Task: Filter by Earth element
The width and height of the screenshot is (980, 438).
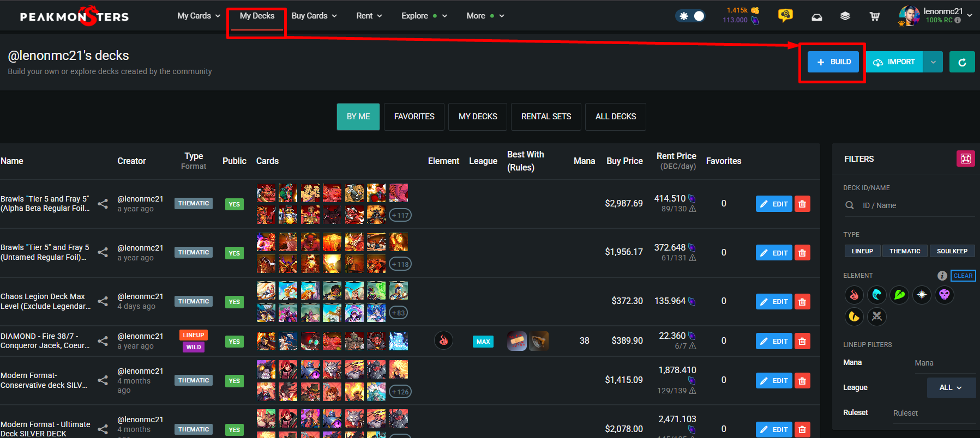Action: [x=899, y=295]
